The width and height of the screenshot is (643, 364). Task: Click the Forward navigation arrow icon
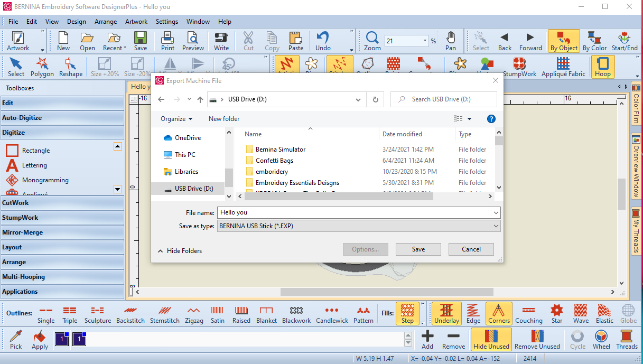coord(530,41)
